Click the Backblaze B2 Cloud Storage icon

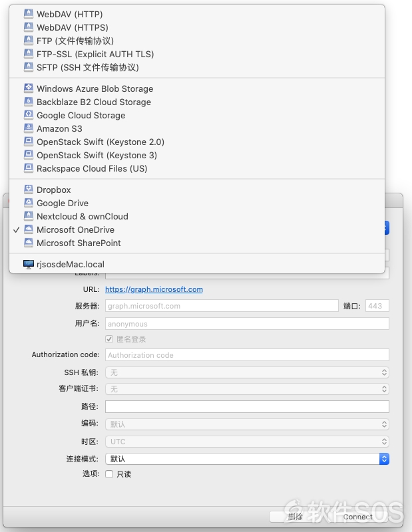coord(29,102)
